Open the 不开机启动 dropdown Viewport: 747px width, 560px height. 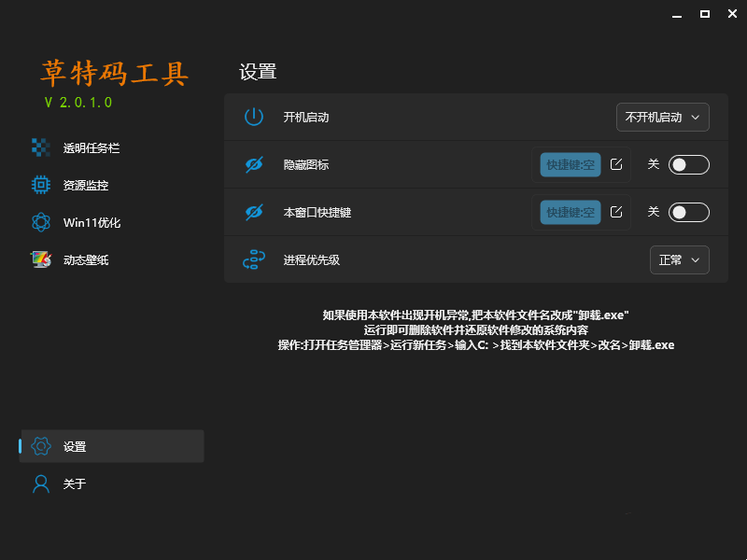[x=662, y=117]
